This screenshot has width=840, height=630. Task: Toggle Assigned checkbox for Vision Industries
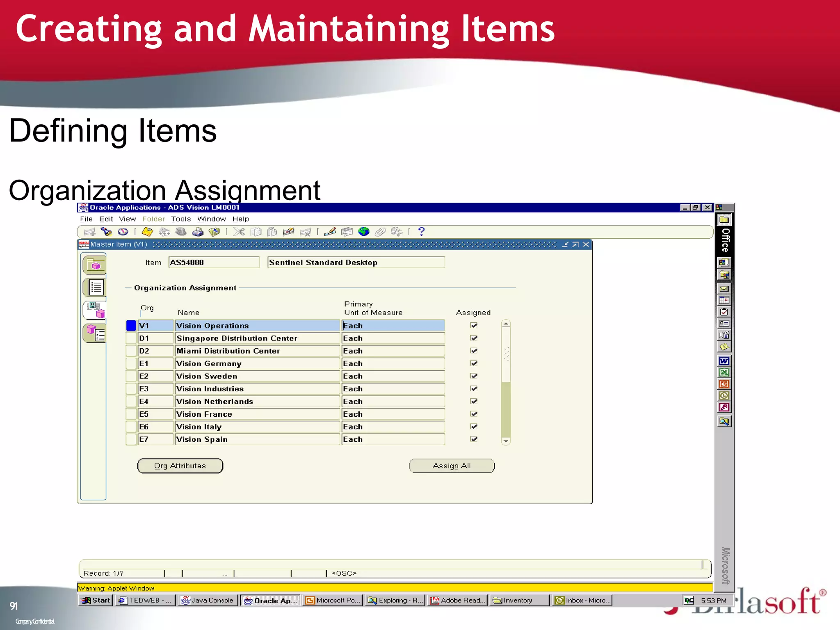(474, 388)
